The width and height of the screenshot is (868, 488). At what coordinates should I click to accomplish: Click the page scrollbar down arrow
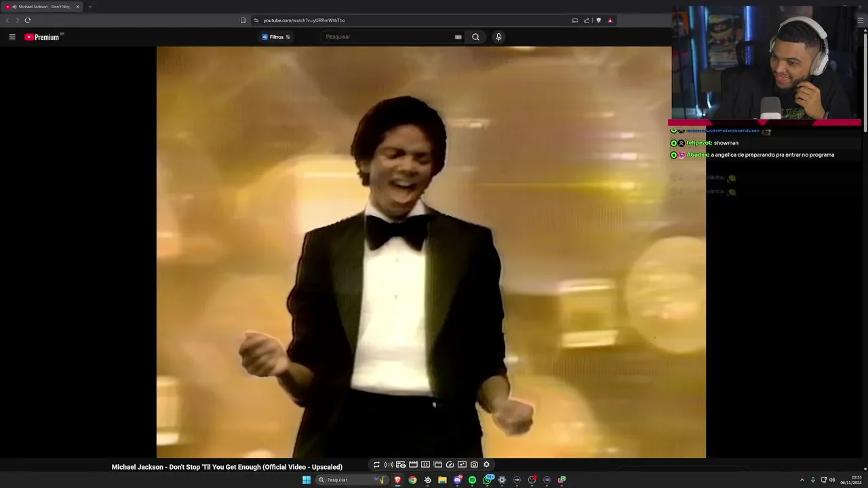[865, 469]
